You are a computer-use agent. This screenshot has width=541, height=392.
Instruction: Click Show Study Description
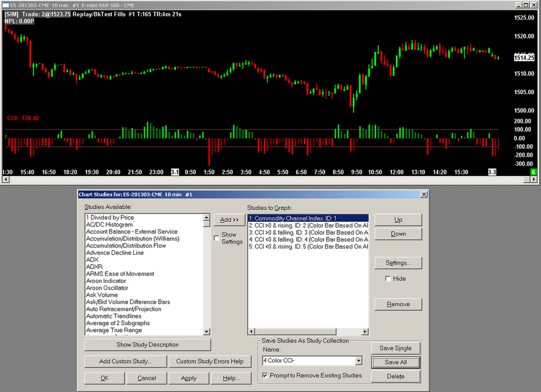(147, 345)
